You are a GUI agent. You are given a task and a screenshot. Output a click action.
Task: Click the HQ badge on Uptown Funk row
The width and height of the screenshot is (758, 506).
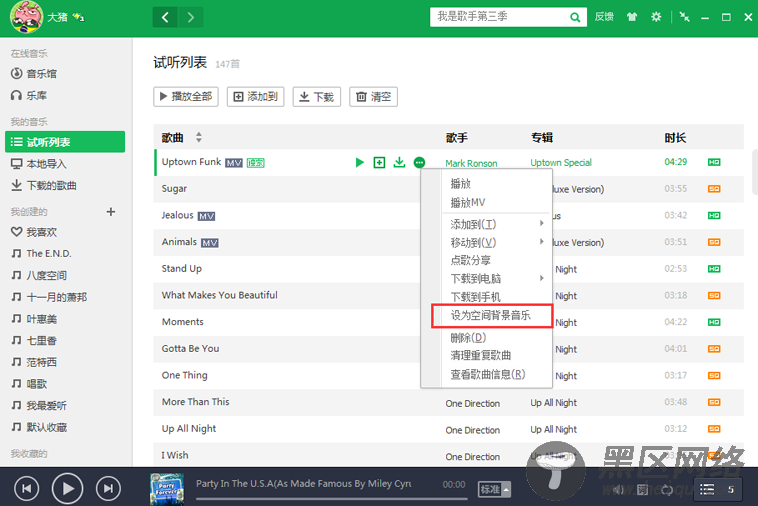coord(714,162)
